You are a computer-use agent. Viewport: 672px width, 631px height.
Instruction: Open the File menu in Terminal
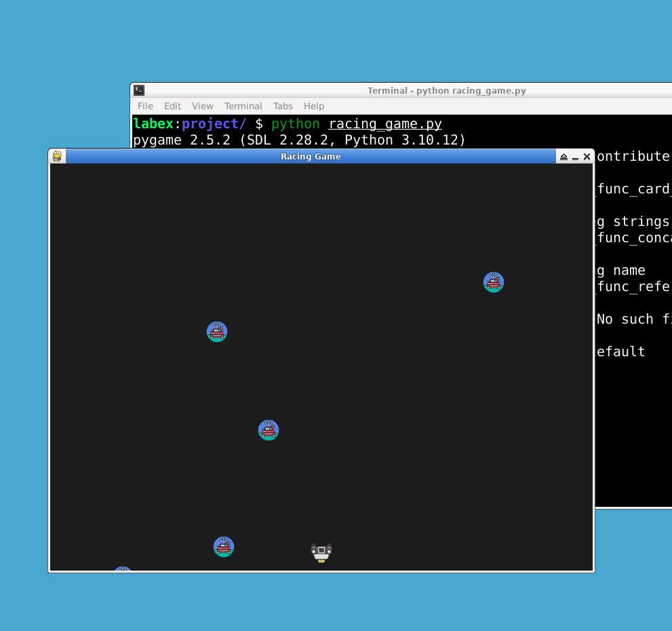pos(145,106)
